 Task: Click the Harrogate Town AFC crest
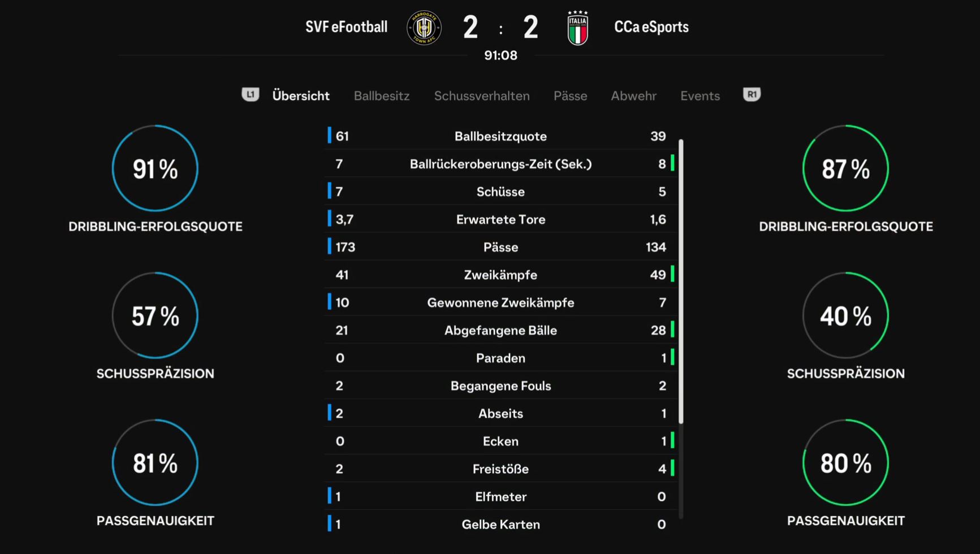(x=424, y=27)
